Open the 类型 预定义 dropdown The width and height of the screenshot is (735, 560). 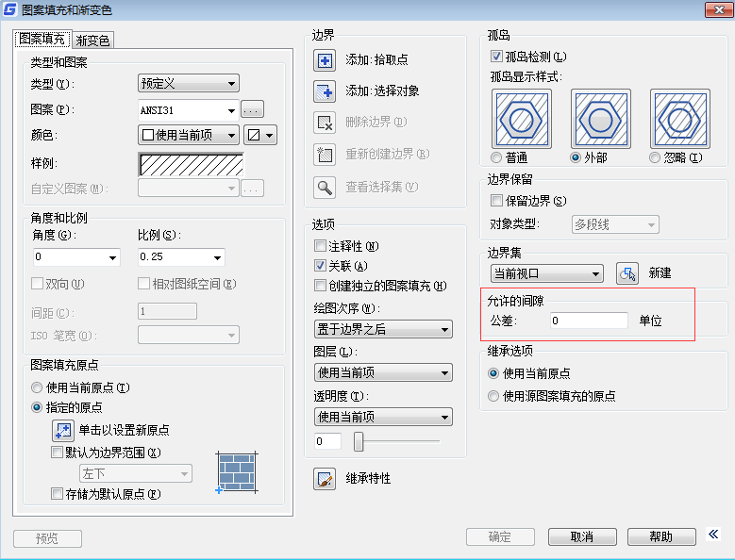pyautogui.click(x=189, y=84)
